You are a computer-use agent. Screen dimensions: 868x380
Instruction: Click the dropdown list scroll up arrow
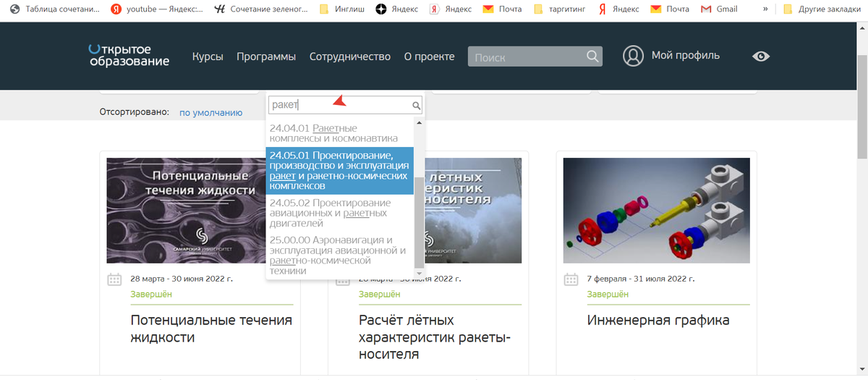click(419, 122)
